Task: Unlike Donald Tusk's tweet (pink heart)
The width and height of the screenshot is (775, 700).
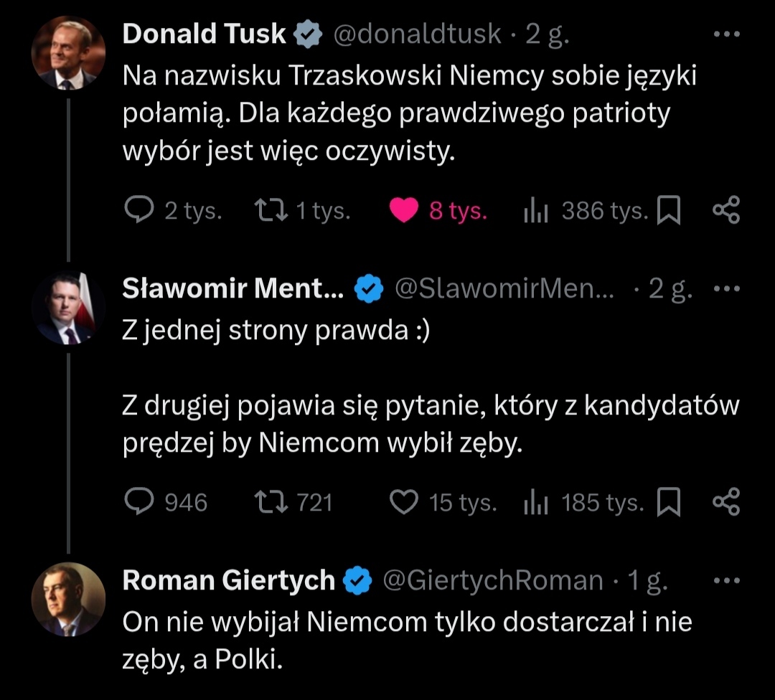Action: coord(404,211)
